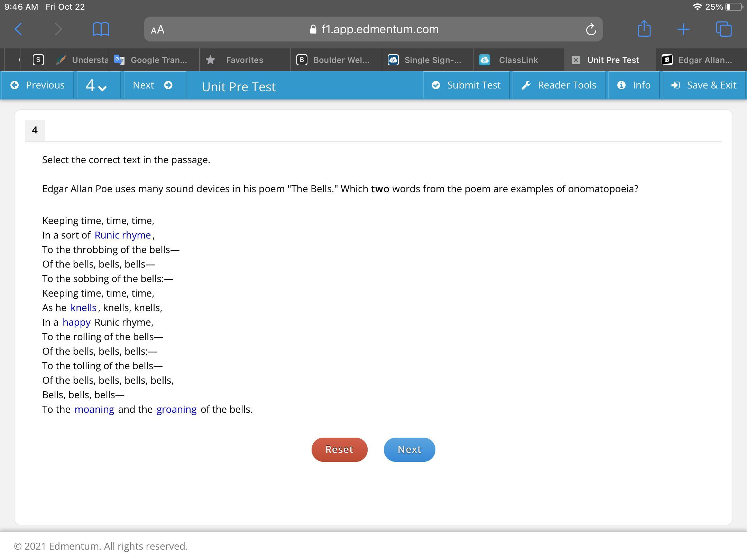Add new tab with plus icon
The width and height of the screenshot is (747, 560).
click(683, 29)
